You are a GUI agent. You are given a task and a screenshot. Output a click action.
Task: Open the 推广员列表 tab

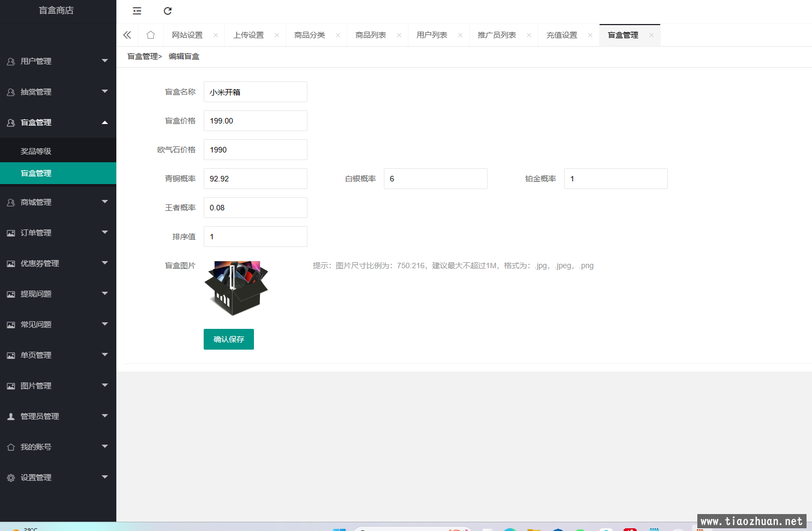pos(496,35)
